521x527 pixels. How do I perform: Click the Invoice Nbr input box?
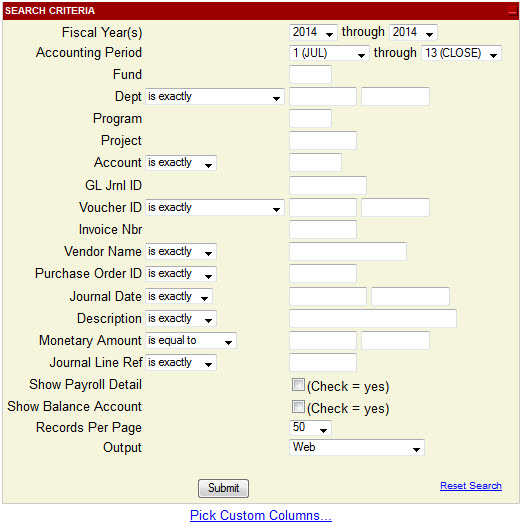(323, 230)
